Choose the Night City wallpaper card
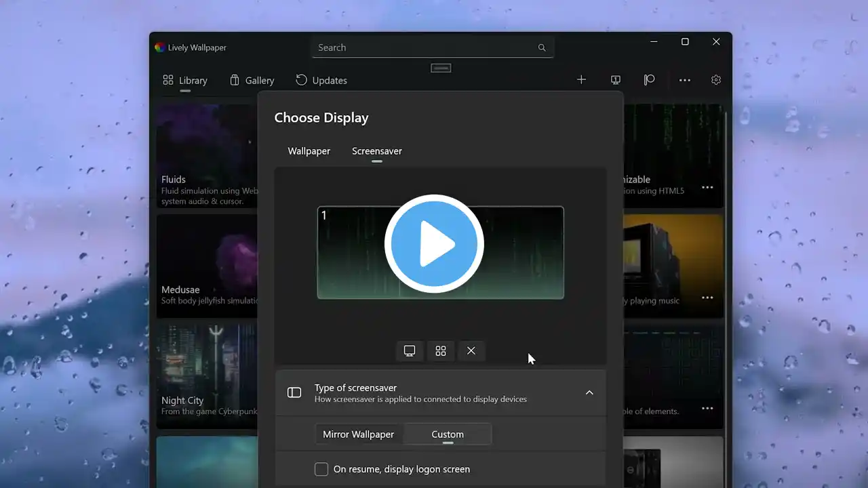This screenshot has height=488, width=868. point(207,376)
